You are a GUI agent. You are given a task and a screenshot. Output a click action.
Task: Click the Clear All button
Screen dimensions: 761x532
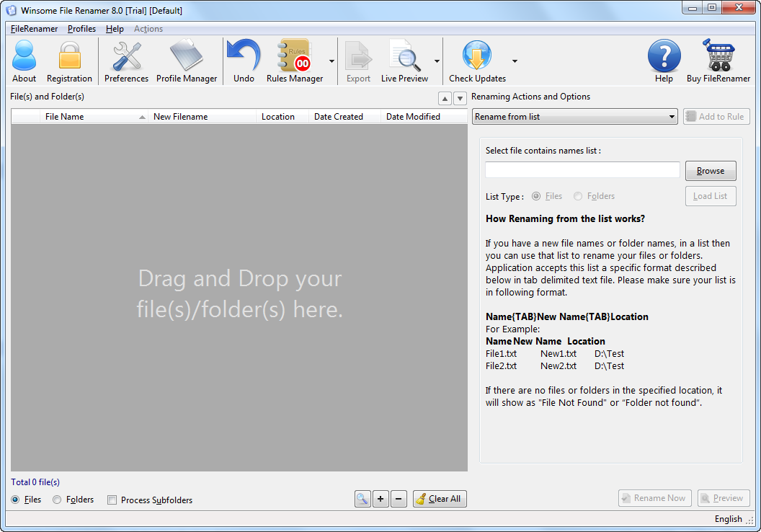pyautogui.click(x=440, y=499)
